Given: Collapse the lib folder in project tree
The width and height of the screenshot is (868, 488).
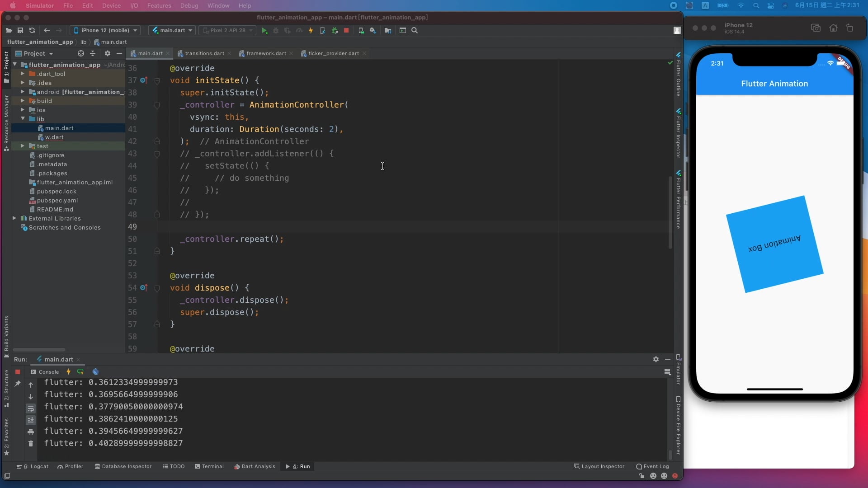Looking at the screenshot, I should 23,119.
